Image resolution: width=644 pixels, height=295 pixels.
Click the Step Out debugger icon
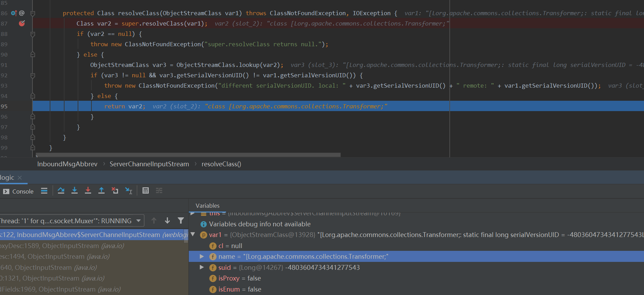101,191
